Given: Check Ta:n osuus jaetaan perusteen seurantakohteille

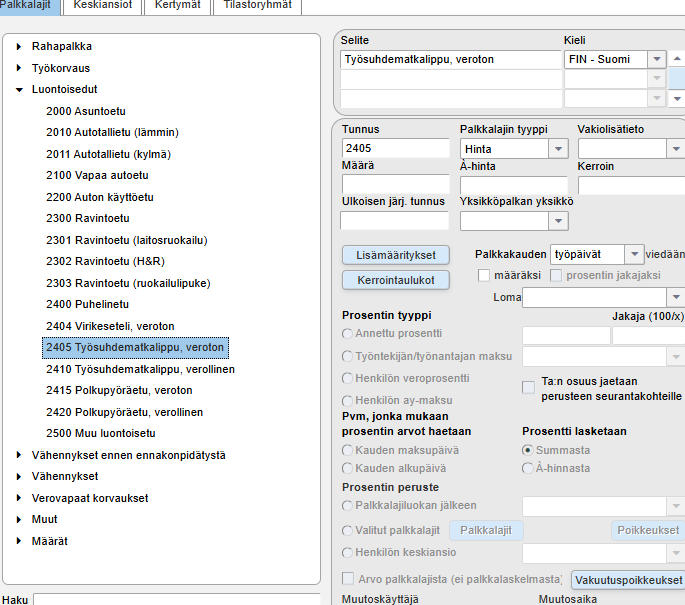Looking at the screenshot, I should click(528, 387).
